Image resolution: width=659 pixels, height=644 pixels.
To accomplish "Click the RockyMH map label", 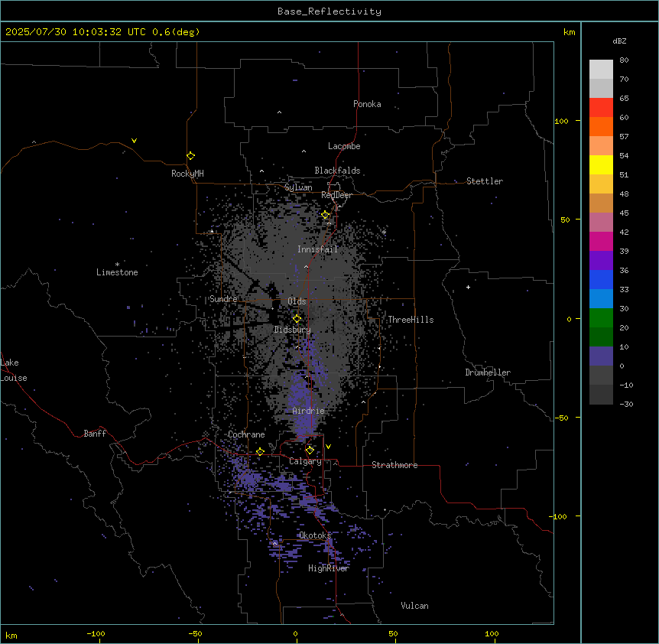I will tap(187, 174).
